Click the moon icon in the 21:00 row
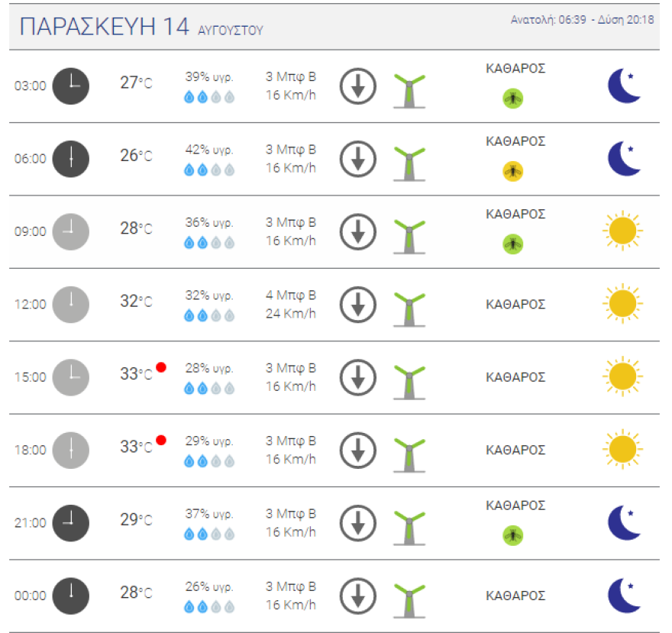The width and height of the screenshot is (672, 633). 624,523
